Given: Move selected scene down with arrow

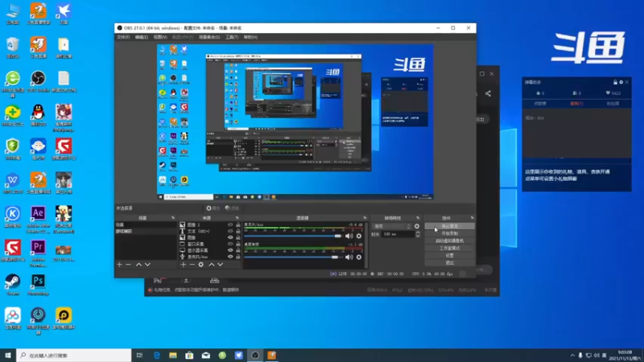Looking at the screenshot, I should click(147, 265).
